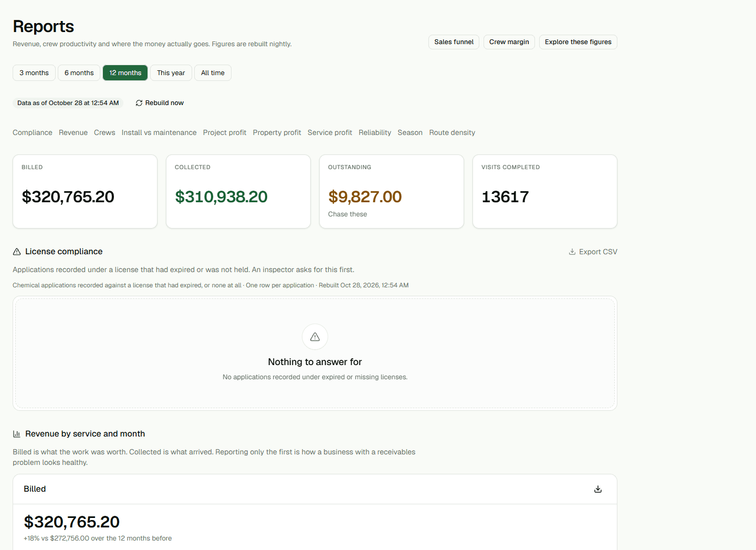The width and height of the screenshot is (756, 550).
Task: Open the Route density section
Action: pyautogui.click(x=452, y=133)
